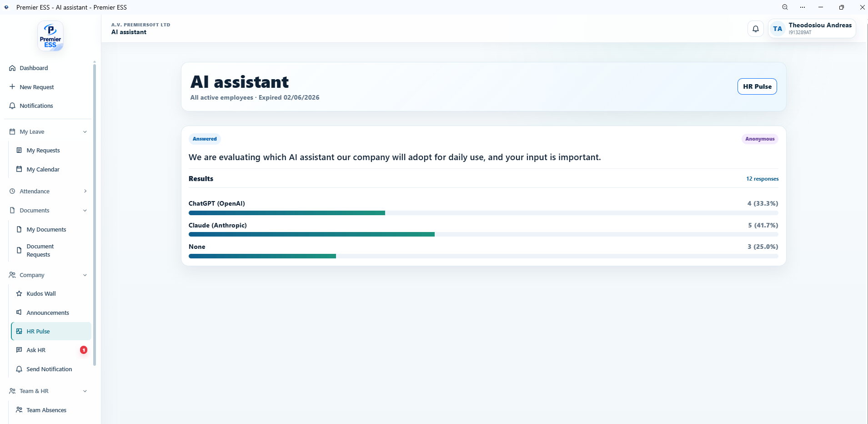Open the HR Pulse sidebar item

pos(51,331)
